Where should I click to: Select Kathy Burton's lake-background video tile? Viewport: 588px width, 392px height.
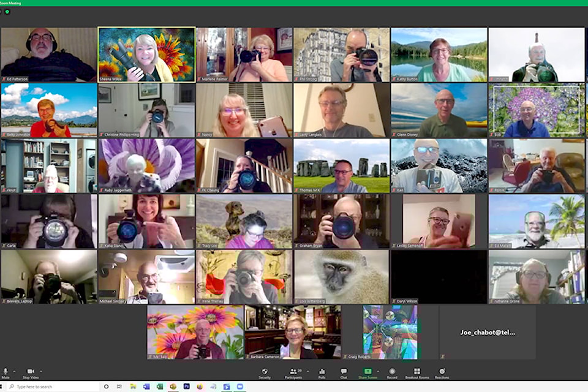439,55
